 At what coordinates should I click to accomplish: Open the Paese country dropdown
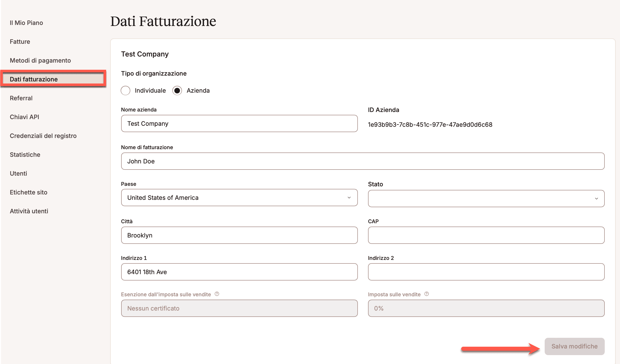click(239, 198)
